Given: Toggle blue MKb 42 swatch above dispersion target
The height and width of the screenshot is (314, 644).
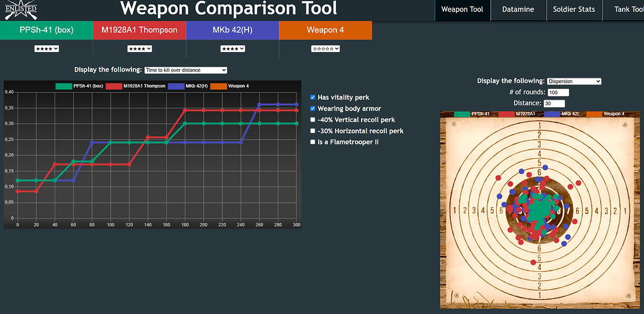Looking at the screenshot, I should pyautogui.click(x=552, y=114).
